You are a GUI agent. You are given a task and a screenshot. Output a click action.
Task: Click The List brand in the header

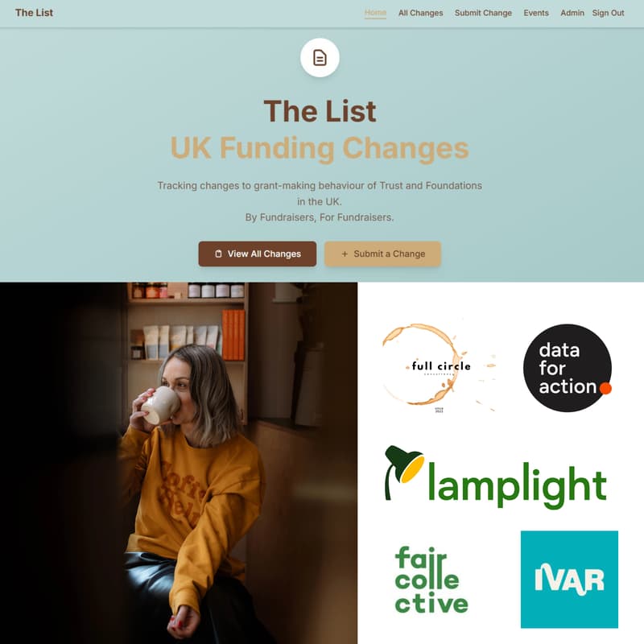tap(34, 13)
